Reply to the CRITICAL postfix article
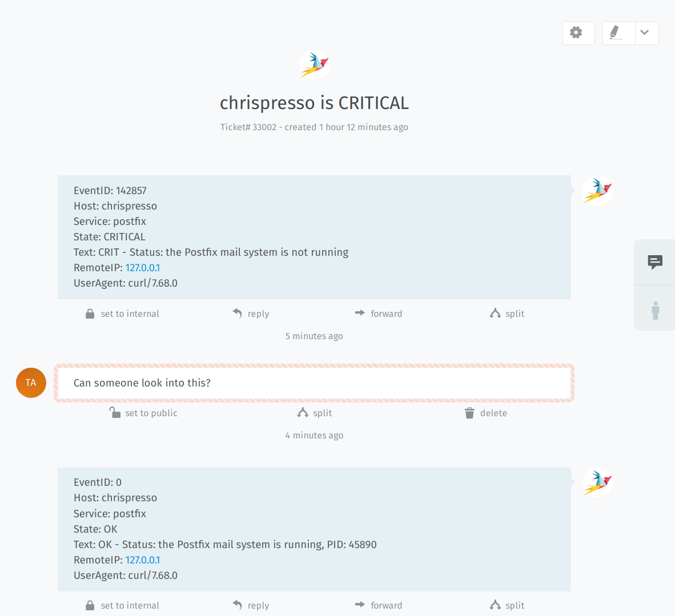This screenshot has width=675, height=616. click(251, 314)
